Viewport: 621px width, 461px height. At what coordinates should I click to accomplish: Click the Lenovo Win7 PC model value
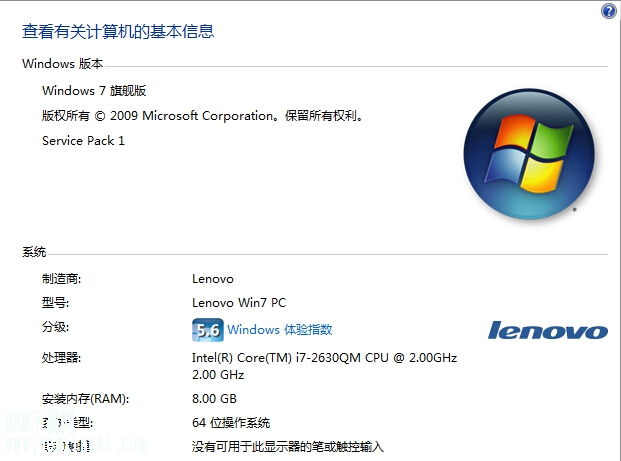click(x=239, y=303)
